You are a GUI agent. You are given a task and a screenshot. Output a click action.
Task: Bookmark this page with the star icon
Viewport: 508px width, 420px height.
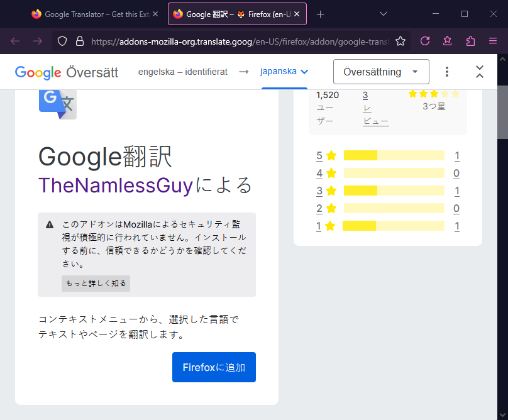click(400, 41)
